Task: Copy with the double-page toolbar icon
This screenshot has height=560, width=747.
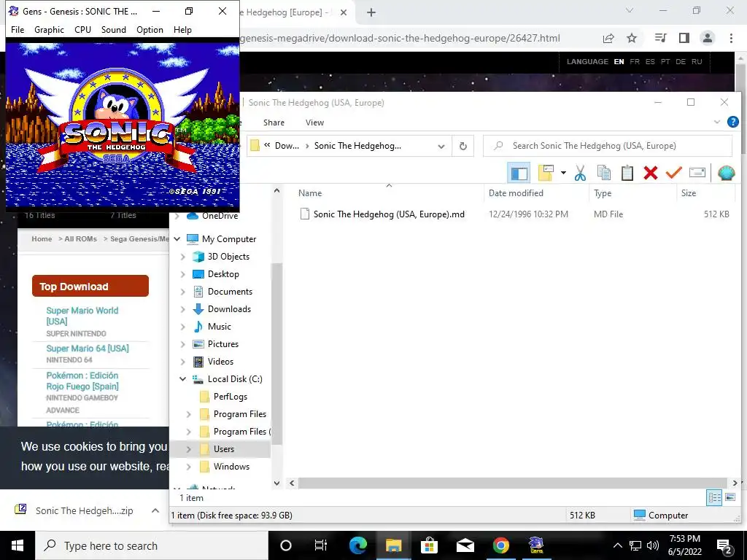Action: (603, 173)
